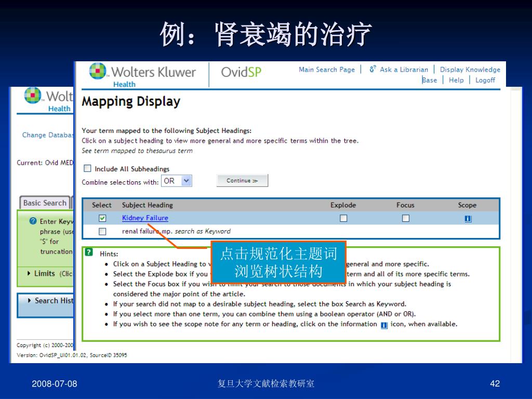Open the Combine selections with OR dropdown
The image size is (532, 399).
click(x=177, y=181)
